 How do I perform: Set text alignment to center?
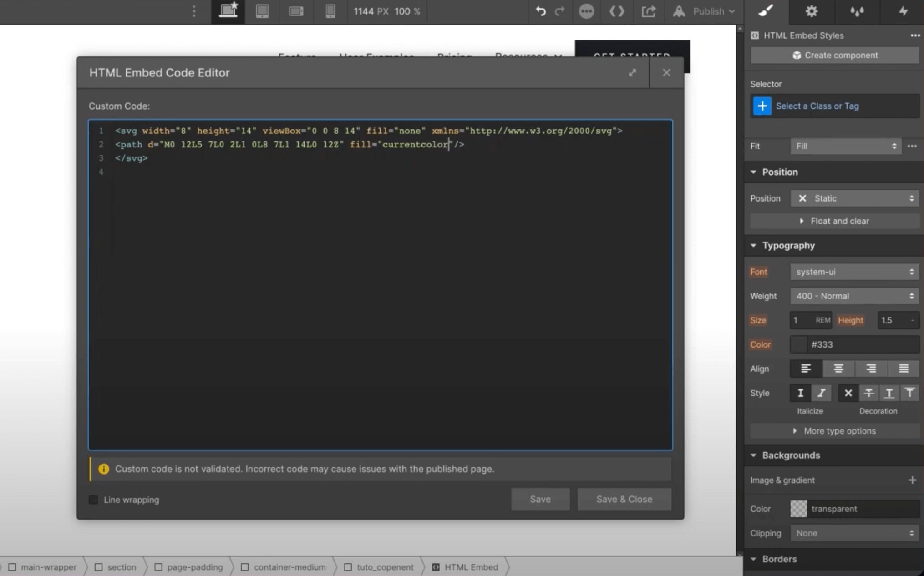838,369
